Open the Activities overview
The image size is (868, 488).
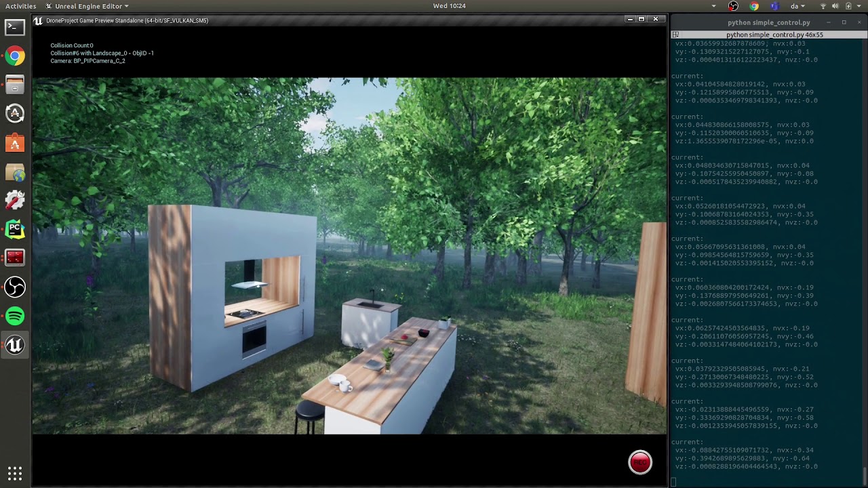point(20,6)
